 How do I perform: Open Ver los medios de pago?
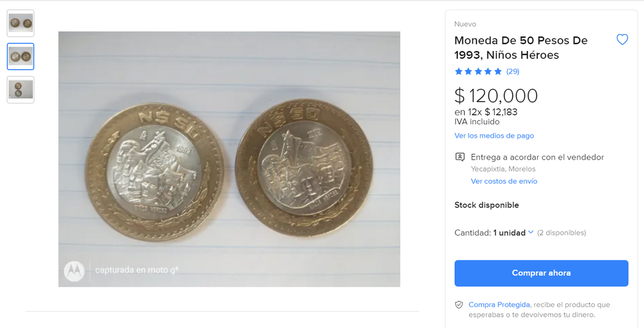494,136
